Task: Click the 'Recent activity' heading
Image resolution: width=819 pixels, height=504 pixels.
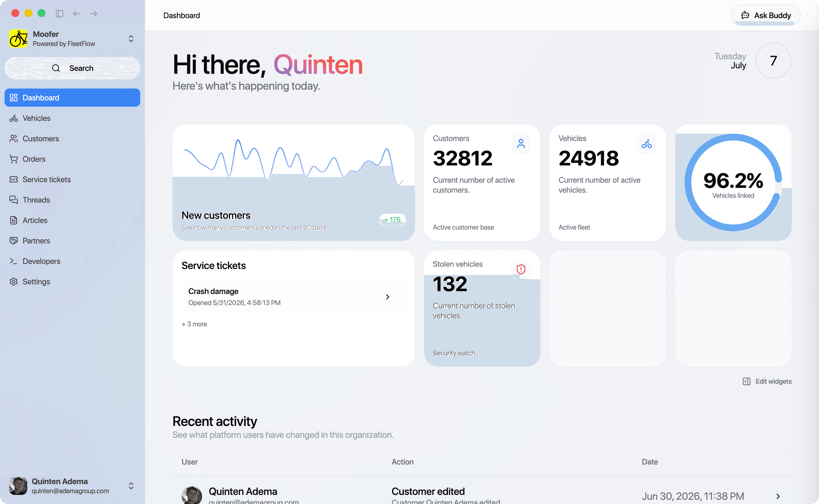Action: (x=215, y=422)
